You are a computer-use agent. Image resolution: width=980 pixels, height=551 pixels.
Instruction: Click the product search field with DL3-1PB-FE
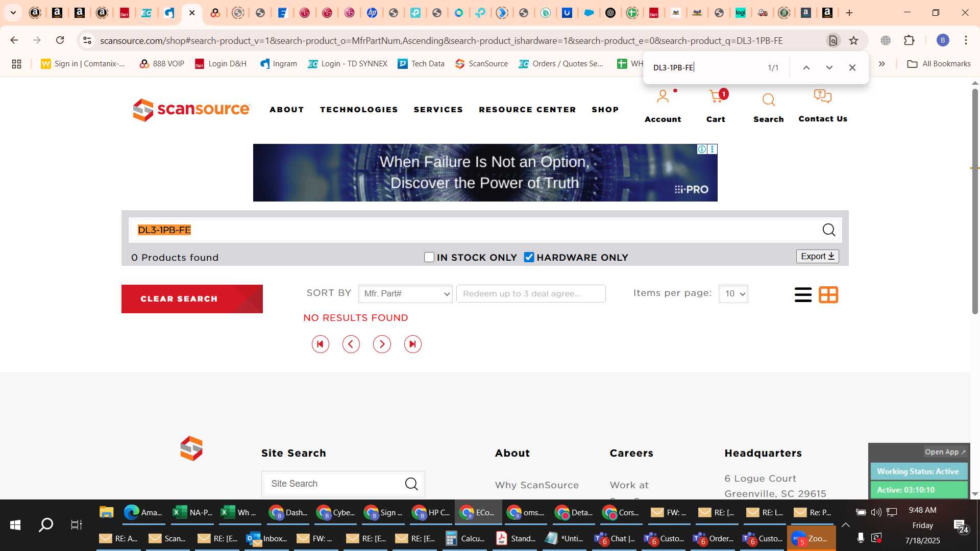pyautogui.click(x=475, y=230)
